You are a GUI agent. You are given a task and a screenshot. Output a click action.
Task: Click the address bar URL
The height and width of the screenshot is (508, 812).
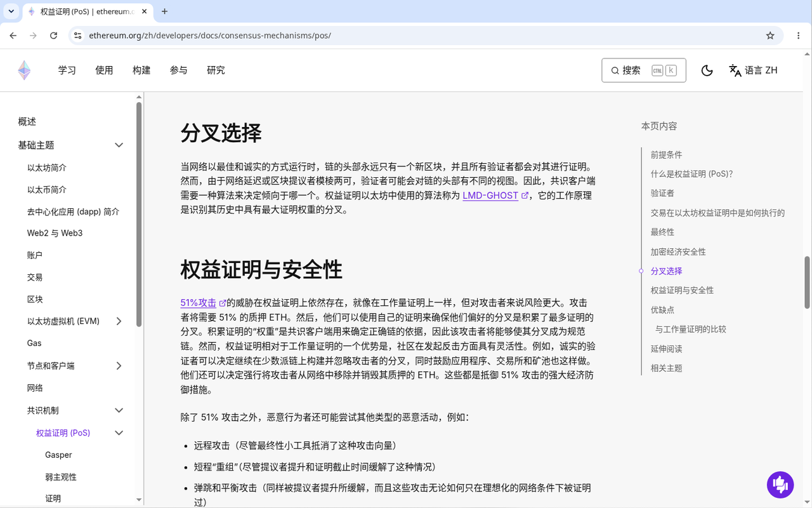[x=210, y=36]
